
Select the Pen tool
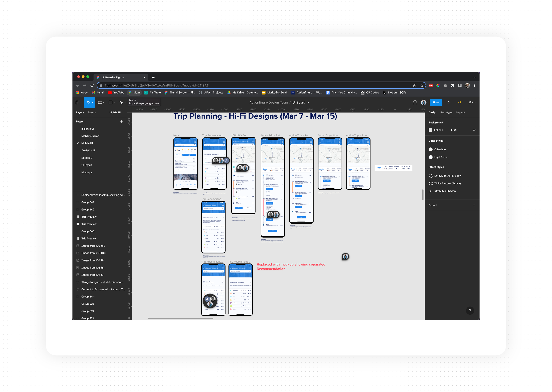pos(121,102)
